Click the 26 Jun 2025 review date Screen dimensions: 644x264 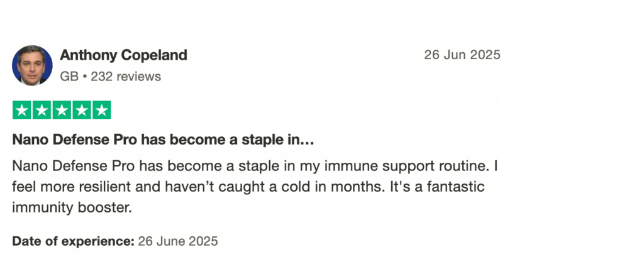click(x=462, y=55)
